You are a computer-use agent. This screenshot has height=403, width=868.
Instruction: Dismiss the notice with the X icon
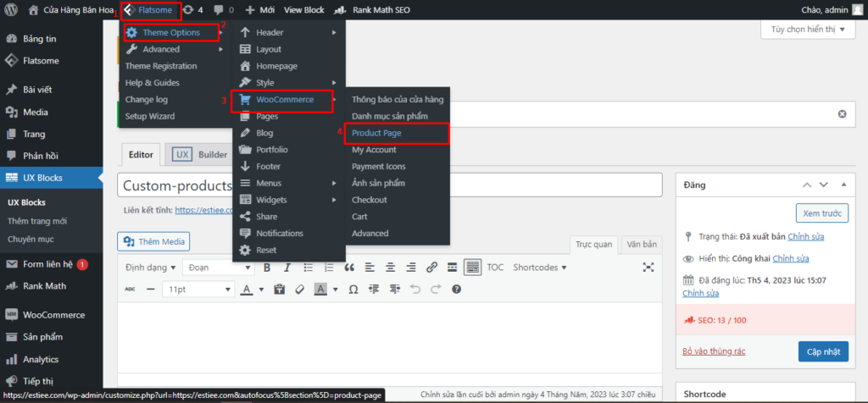[x=842, y=113]
